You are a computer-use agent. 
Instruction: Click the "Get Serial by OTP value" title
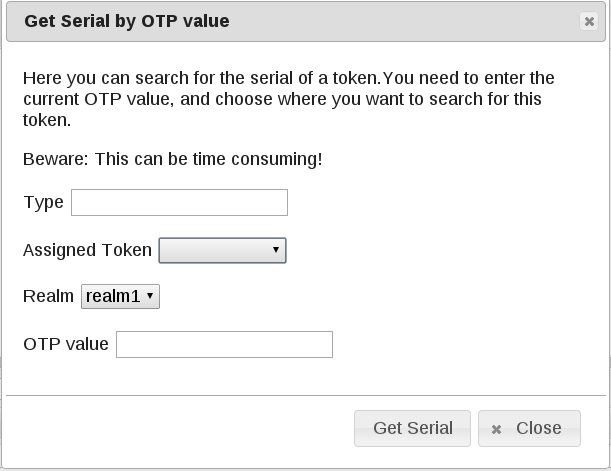click(126, 21)
